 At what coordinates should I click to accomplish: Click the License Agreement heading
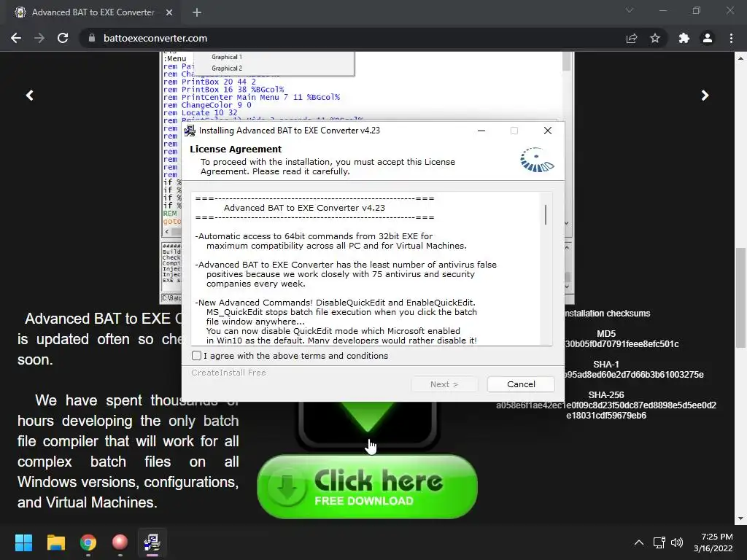tap(236, 149)
